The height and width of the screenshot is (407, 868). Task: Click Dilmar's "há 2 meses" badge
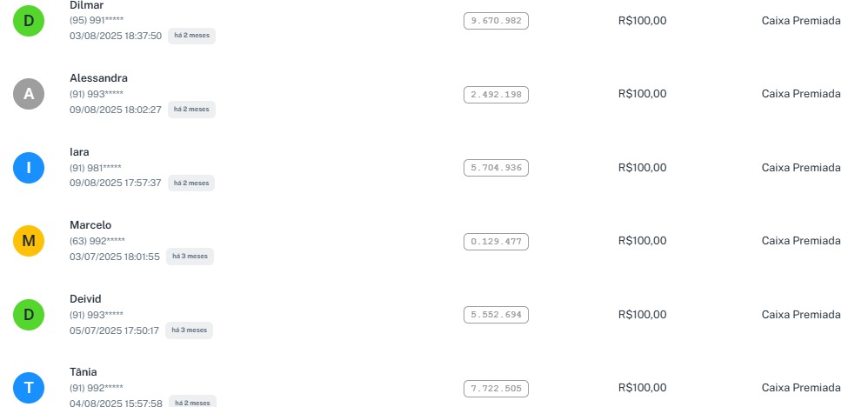[191, 36]
